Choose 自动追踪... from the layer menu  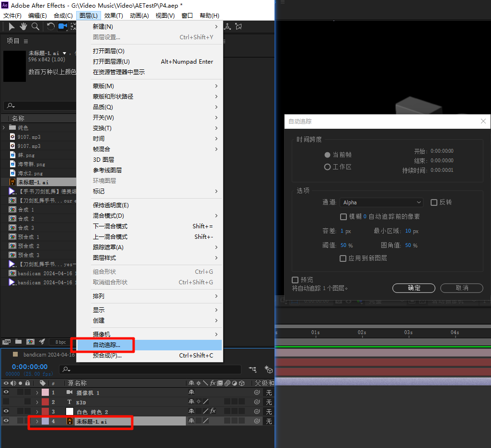(149, 345)
